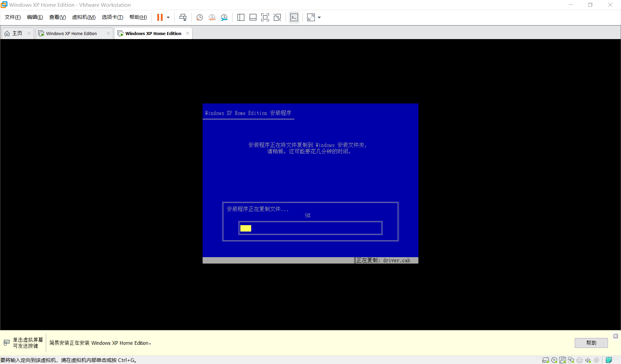Click the stretch guest display icon

[311, 18]
